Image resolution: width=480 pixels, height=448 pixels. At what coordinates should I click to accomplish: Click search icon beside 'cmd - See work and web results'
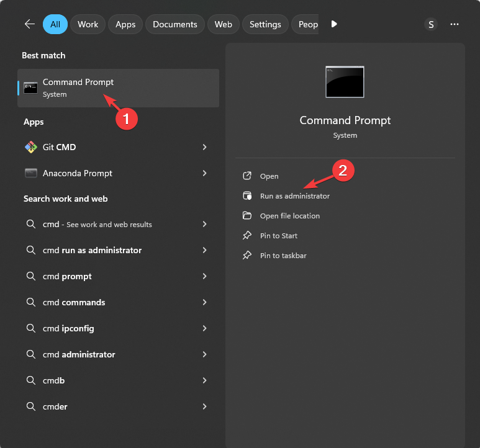[30, 224]
